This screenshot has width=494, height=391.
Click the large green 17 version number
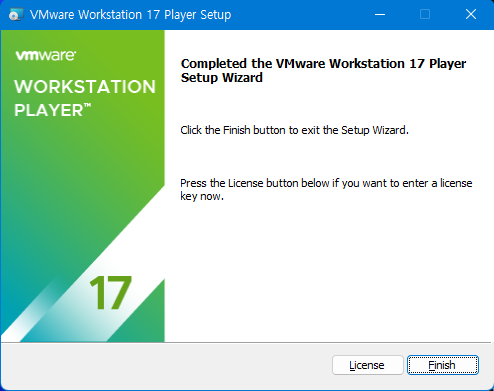[x=110, y=293]
